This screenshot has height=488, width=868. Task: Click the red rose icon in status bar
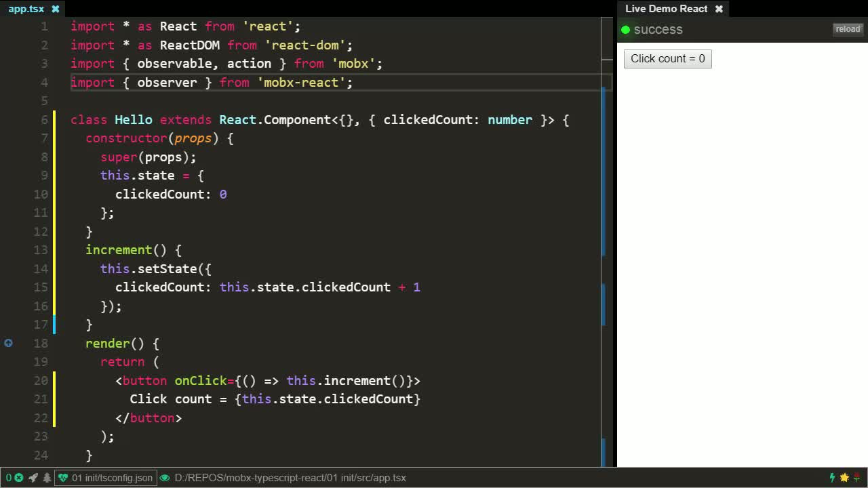pyautogui.click(x=856, y=478)
